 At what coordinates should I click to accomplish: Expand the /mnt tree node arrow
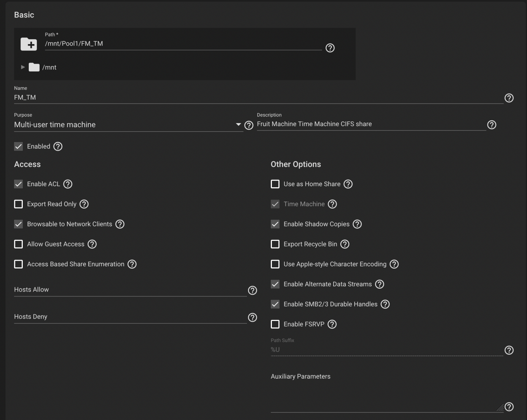click(23, 67)
